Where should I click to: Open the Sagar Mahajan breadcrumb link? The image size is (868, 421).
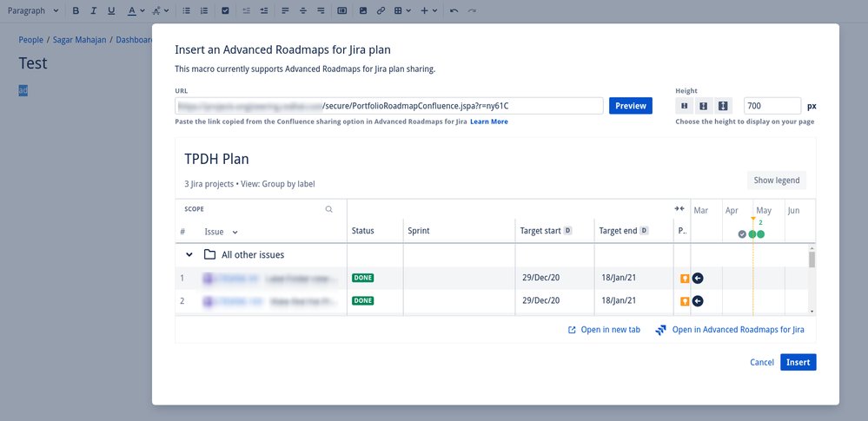(79, 40)
